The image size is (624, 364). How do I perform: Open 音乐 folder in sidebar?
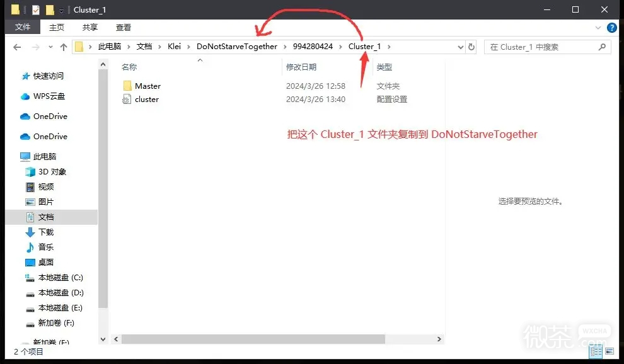coord(46,247)
